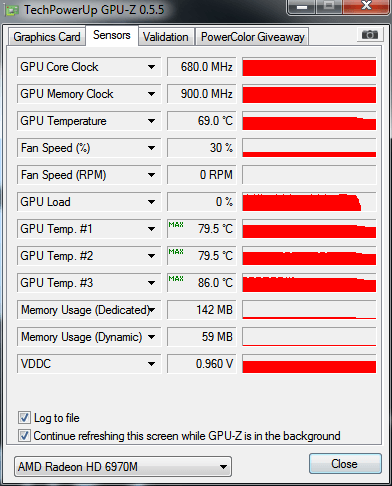The width and height of the screenshot is (392, 486).
Task: Open the GPU Load dropdown arrow
Action: pyautogui.click(x=151, y=202)
